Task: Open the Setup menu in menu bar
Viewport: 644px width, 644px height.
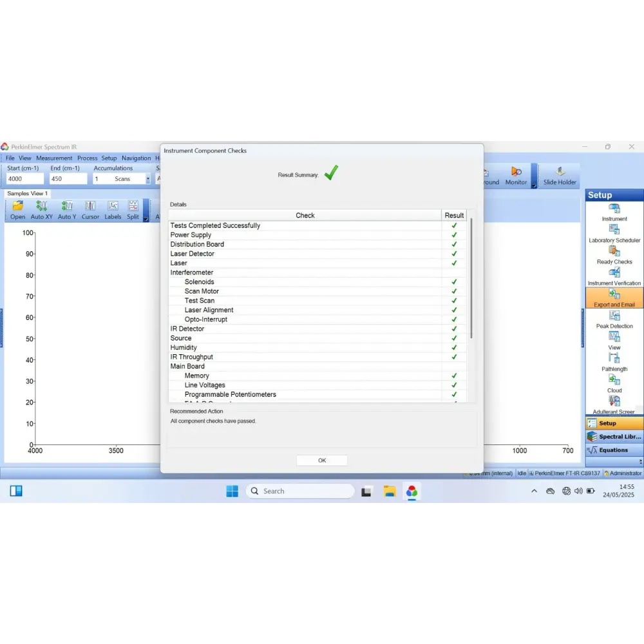Action: [x=109, y=158]
